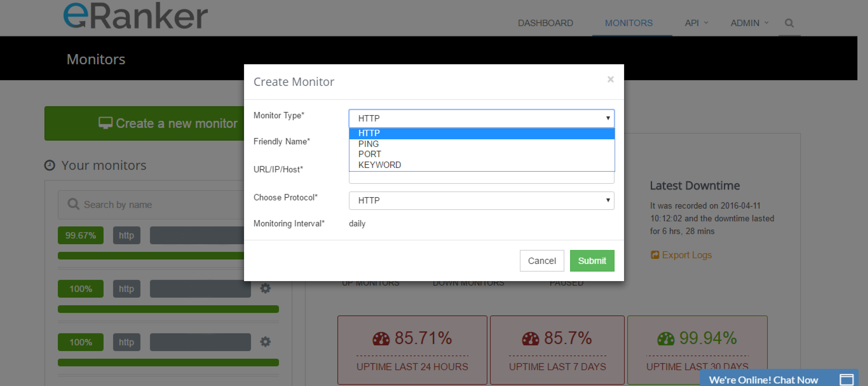Click the chat window icon in chat bar

(x=846, y=380)
